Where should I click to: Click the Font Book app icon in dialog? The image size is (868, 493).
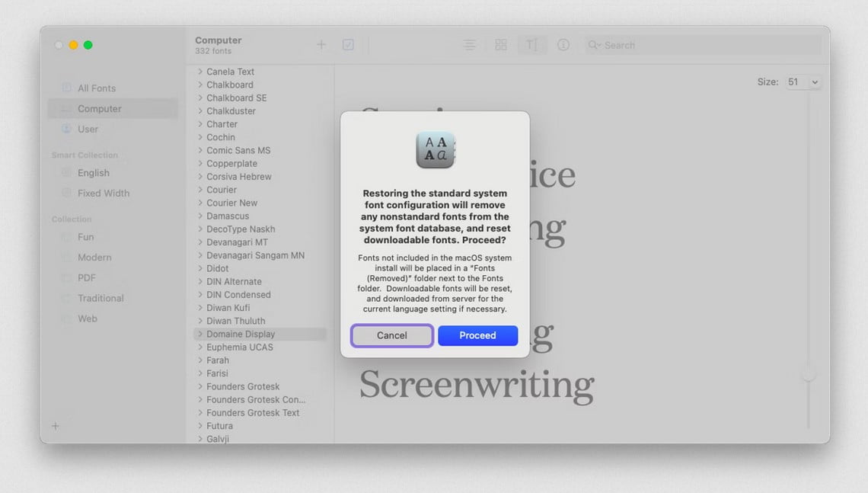click(436, 149)
